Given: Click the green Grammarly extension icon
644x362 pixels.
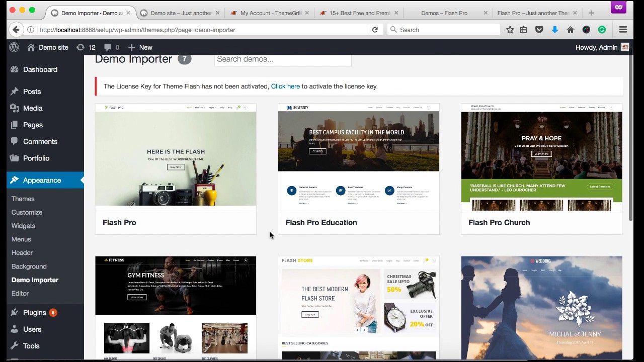Looking at the screenshot, I should coord(602,30).
